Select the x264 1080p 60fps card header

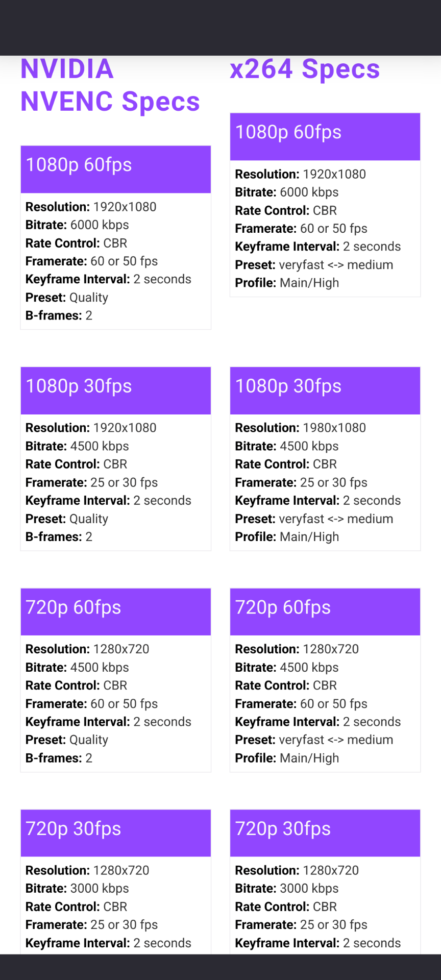[x=325, y=136]
